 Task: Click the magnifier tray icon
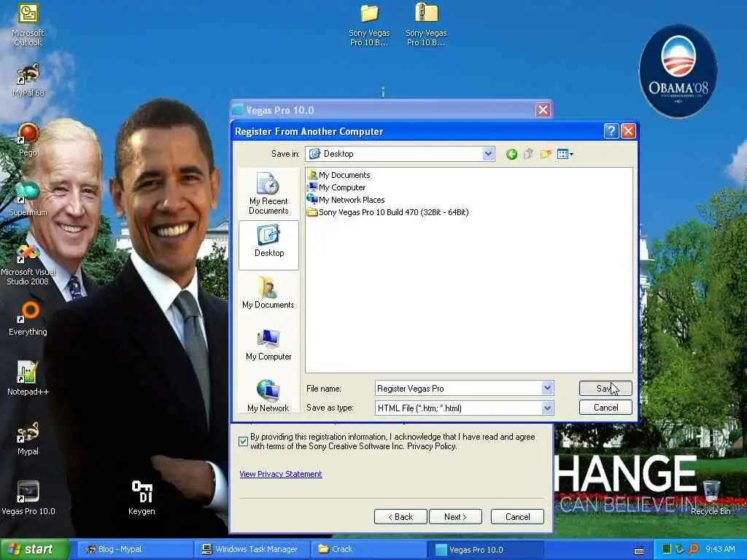coord(693,549)
